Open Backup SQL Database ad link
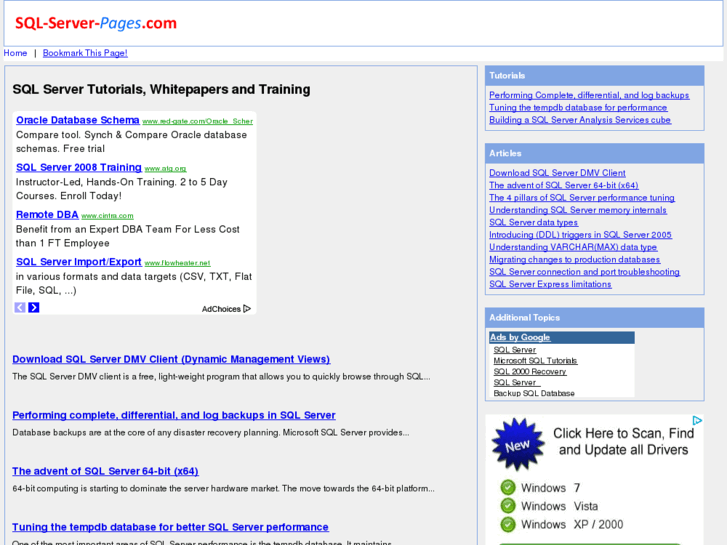 pyautogui.click(x=534, y=393)
